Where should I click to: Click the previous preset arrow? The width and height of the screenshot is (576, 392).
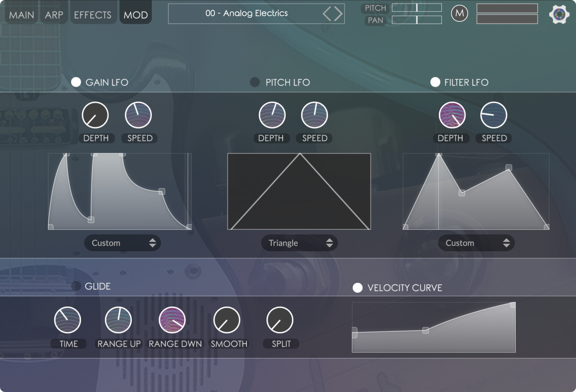(x=327, y=13)
